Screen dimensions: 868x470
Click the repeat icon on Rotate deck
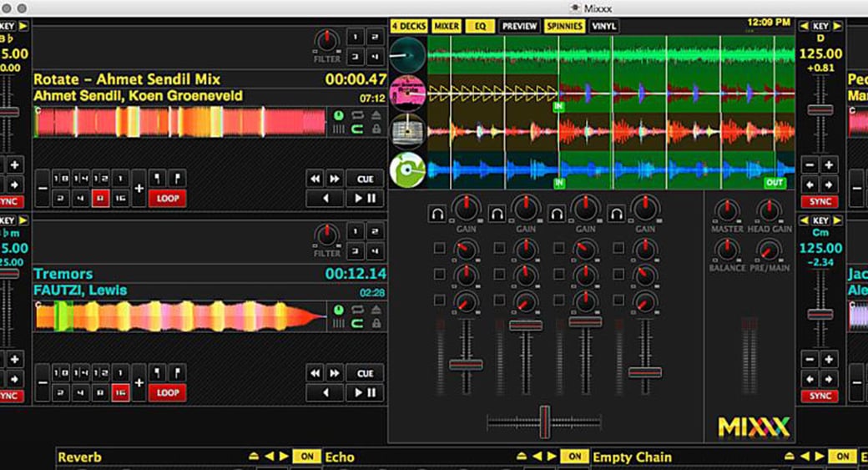[x=357, y=115]
